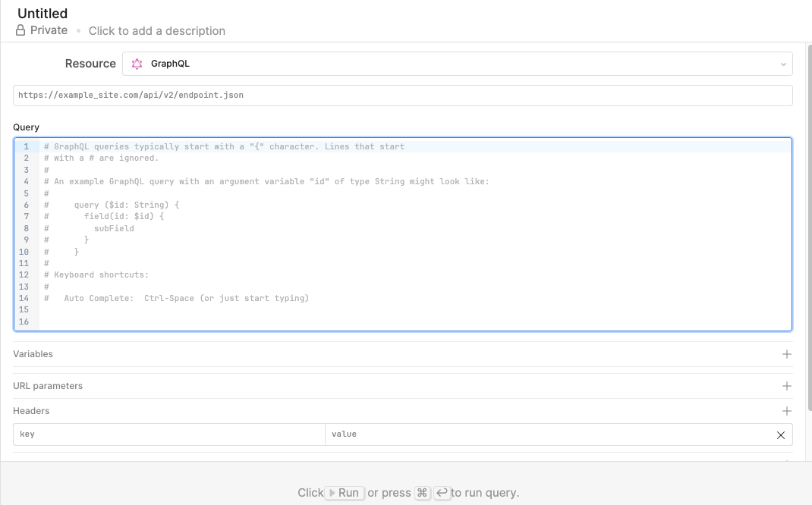The height and width of the screenshot is (505, 812).
Task: Click the GraphQL logo icon in Resource
Action: click(137, 64)
